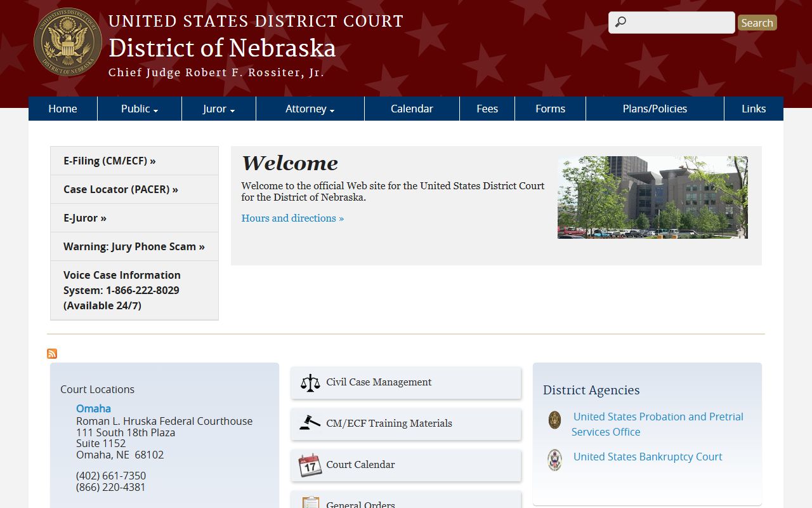Click the scales of justice icon
This screenshot has height=508, width=812.
pyautogui.click(x=310, y=382)
